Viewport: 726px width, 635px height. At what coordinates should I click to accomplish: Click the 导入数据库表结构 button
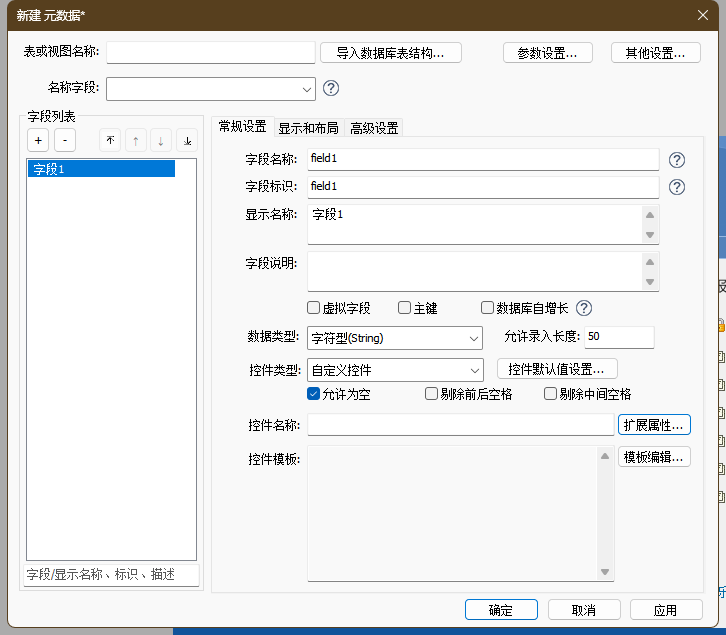(x=398, y=53)
